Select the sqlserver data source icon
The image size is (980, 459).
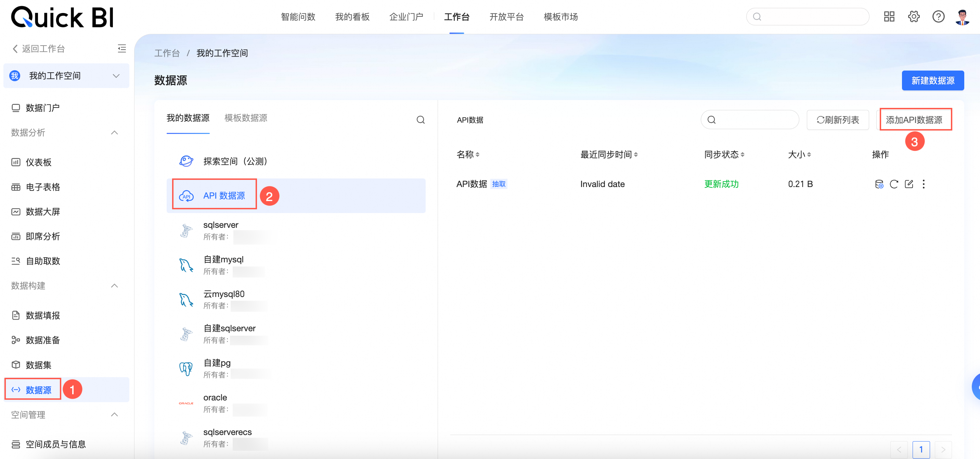[x=186, y=231]
